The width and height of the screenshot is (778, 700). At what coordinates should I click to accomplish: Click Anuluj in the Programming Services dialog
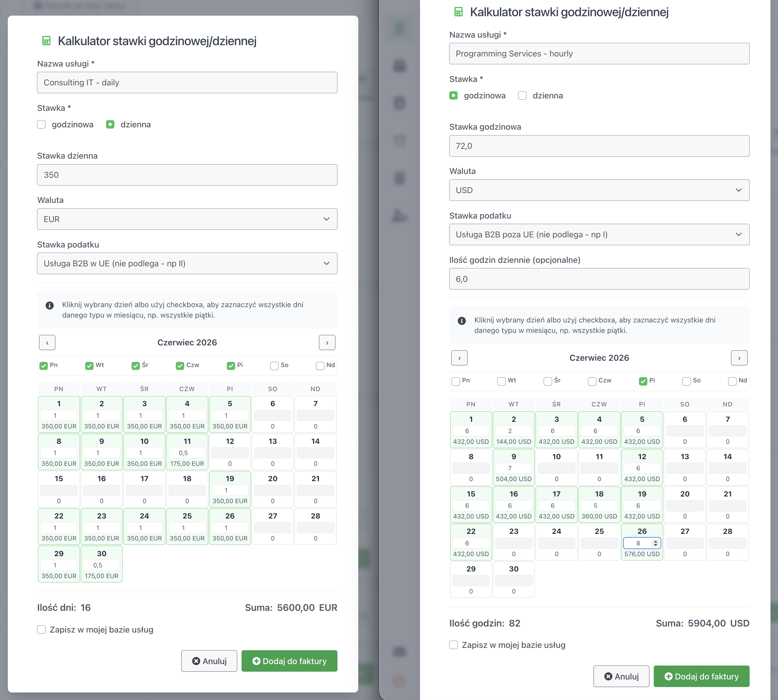click(x=621, y=677)
